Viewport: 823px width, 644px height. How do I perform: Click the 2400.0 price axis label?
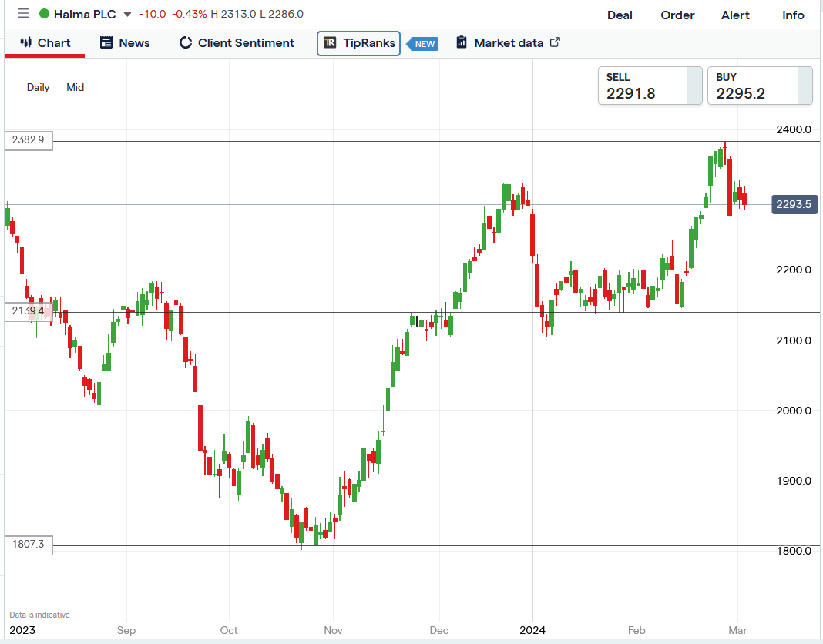(794, 129)
